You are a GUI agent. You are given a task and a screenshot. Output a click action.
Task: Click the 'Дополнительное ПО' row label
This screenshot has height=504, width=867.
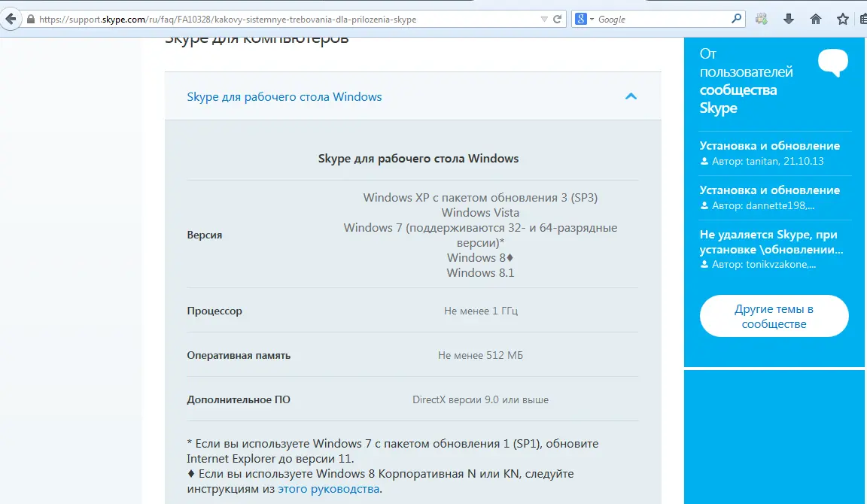tap(239, 399)
